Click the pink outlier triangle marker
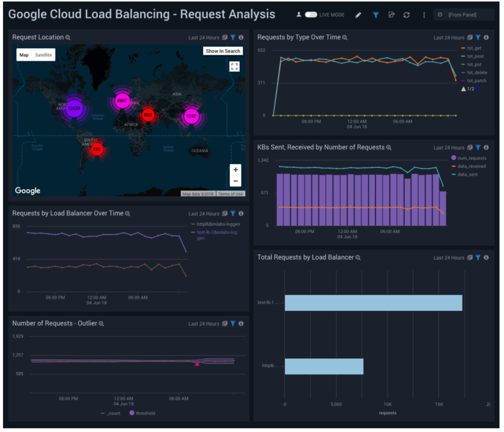The height and width of the screenshot is (432, 504). pos(197,364)
